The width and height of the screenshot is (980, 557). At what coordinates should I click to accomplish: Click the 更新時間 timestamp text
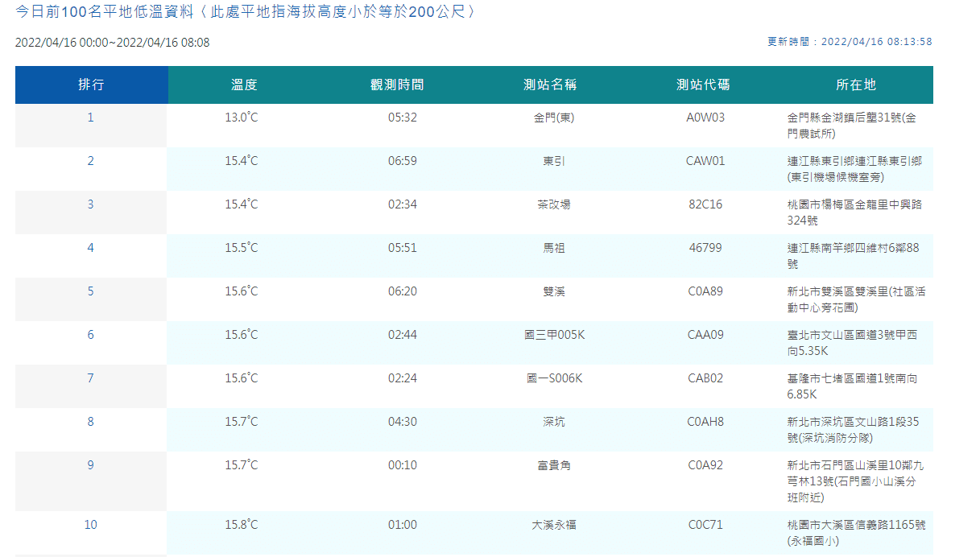[x=850, y=42]
